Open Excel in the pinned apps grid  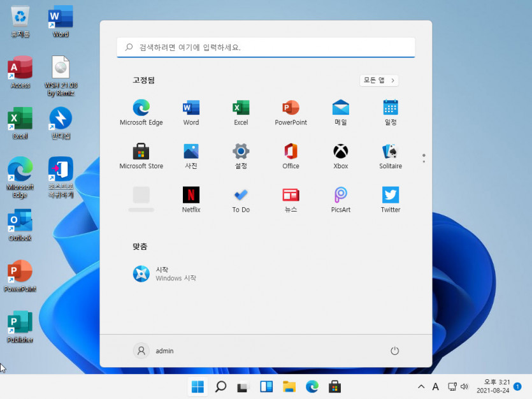point(241,113)
